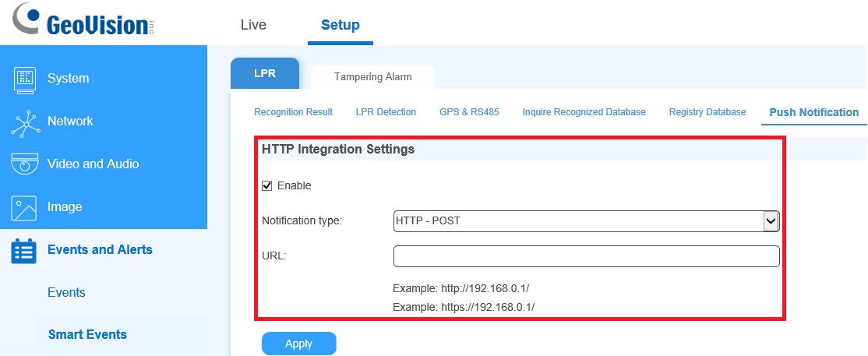Uncheck the Enable HTTP integration checkbox
Screen dimensions: 868x356
[x=266, y=185]
